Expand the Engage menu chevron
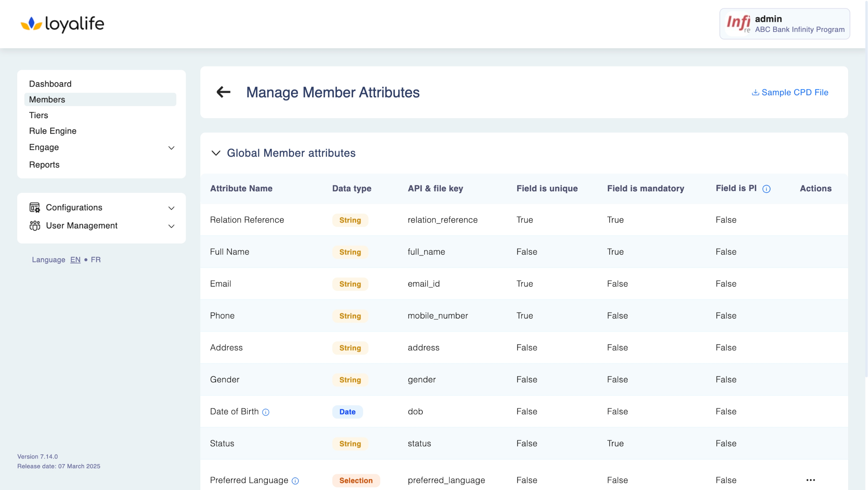The height and width of the screenshot is (490, 868). tap(171, 147)
